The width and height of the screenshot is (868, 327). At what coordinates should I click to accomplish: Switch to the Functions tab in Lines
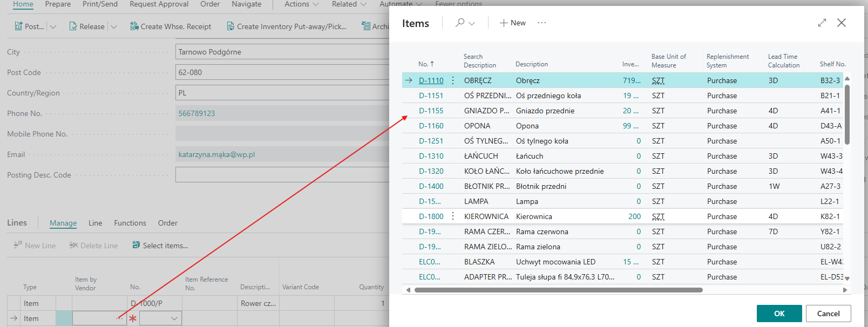coord(130,223)
